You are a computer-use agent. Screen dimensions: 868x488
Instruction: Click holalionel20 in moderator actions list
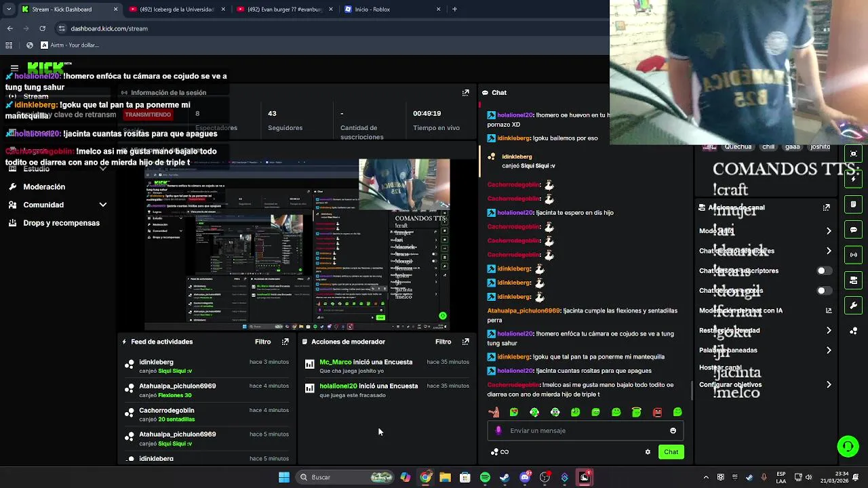click(338, 386)
